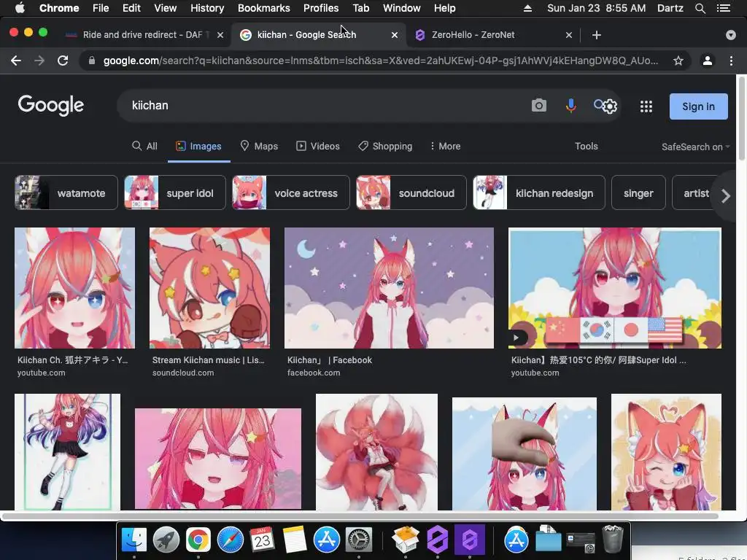Start voice search with the microphone
This screenshot has width=747, height=560.
(x=570, y=105)
